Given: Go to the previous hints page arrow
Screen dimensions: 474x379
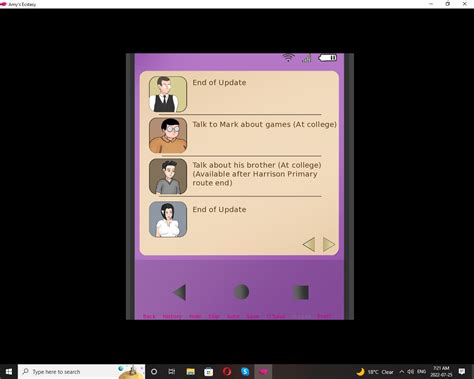Looking at the screenshot, I should tap(309, 244).
